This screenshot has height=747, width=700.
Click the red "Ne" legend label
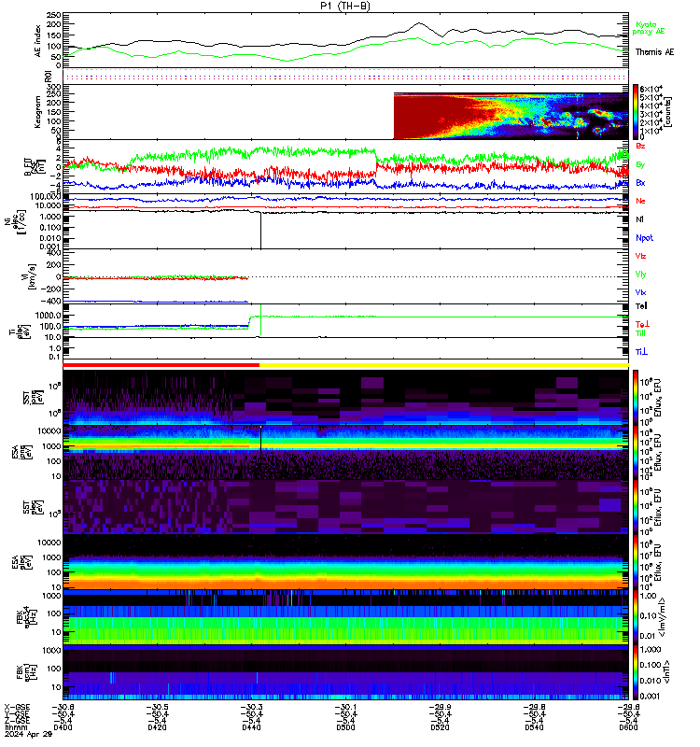pos(640,201)
